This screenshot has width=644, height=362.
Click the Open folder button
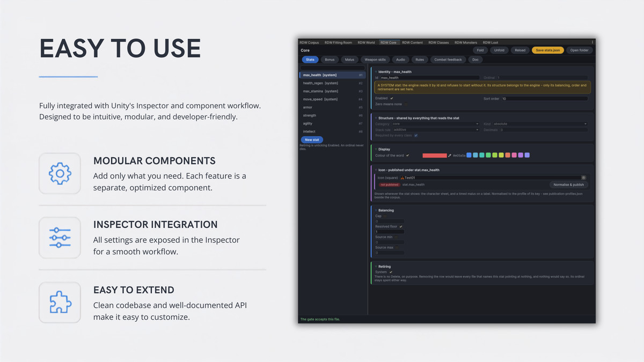click(579, 50)
